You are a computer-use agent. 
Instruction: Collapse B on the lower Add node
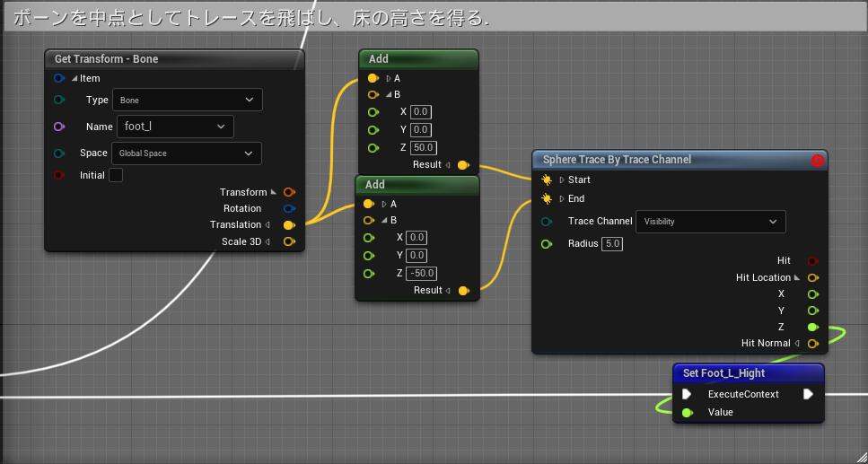384,221
